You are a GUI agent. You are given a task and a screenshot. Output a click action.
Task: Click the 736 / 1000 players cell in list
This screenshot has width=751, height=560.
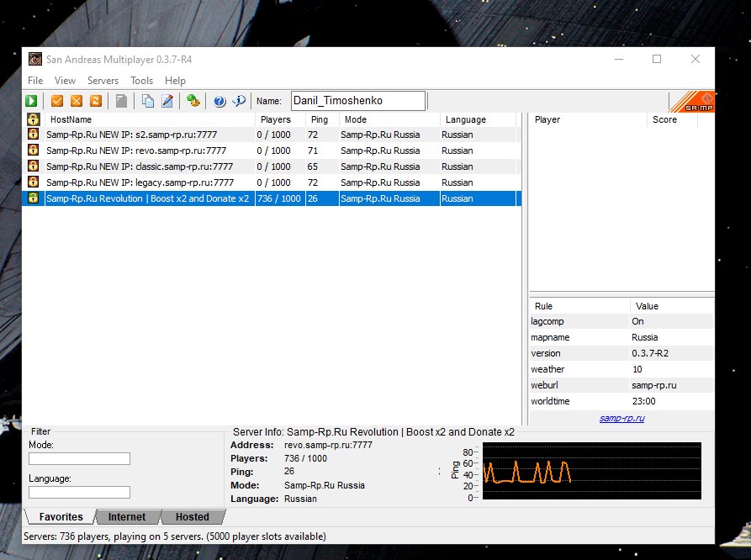click(x=279, y=198)
